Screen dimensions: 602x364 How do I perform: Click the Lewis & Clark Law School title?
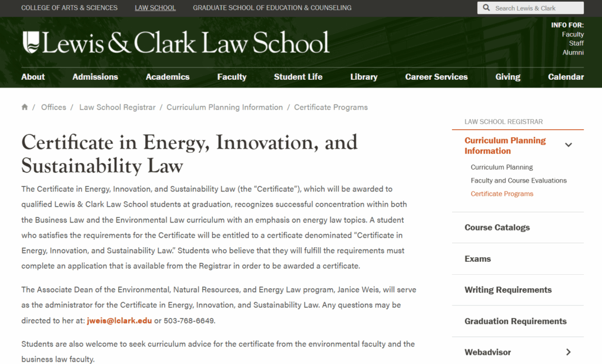pyautogui.click(x=186, y=42)
